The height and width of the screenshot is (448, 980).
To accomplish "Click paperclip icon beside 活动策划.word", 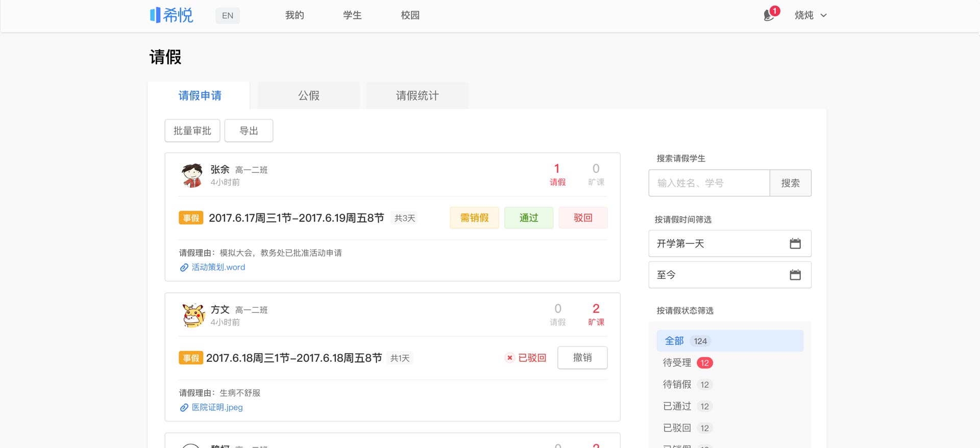I will [184, 267].
